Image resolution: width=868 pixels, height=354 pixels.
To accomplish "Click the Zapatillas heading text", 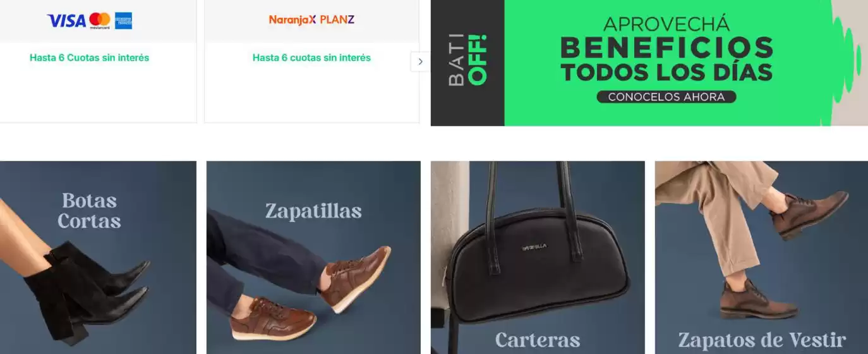I will click(x=313, y=211).
